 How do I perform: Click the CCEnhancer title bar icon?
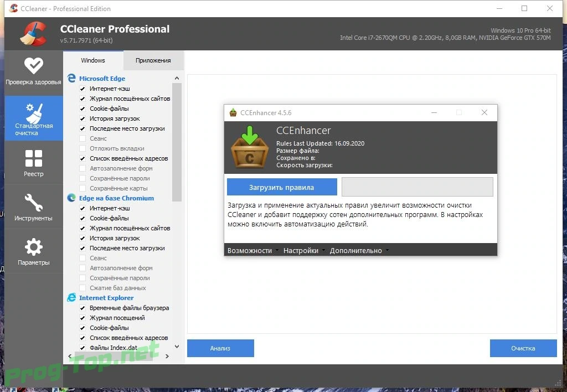[233, 112]
